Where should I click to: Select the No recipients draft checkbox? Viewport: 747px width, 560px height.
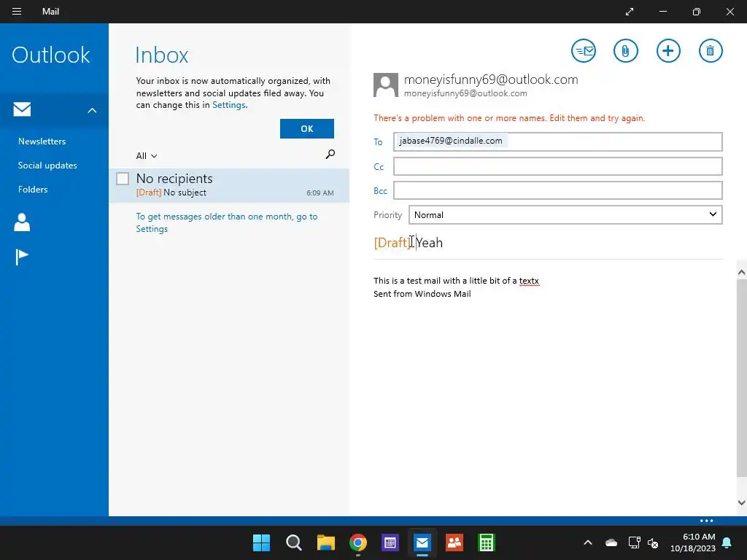(x=123, y=179)
